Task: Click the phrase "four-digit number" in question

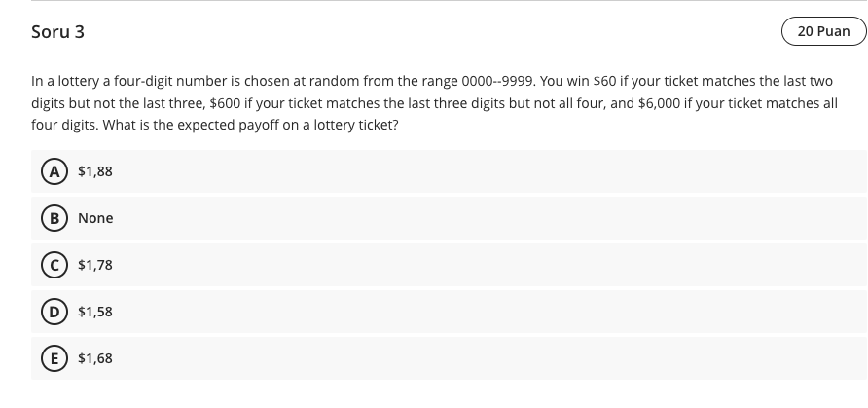Action: click(170, 82)
